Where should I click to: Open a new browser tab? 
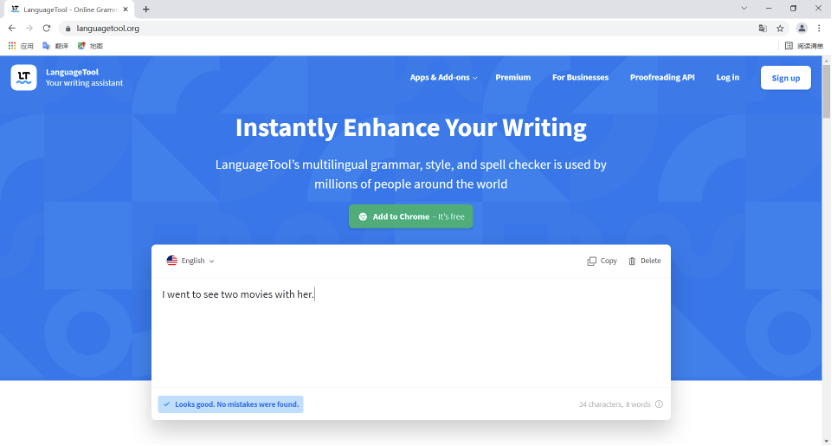146,9
